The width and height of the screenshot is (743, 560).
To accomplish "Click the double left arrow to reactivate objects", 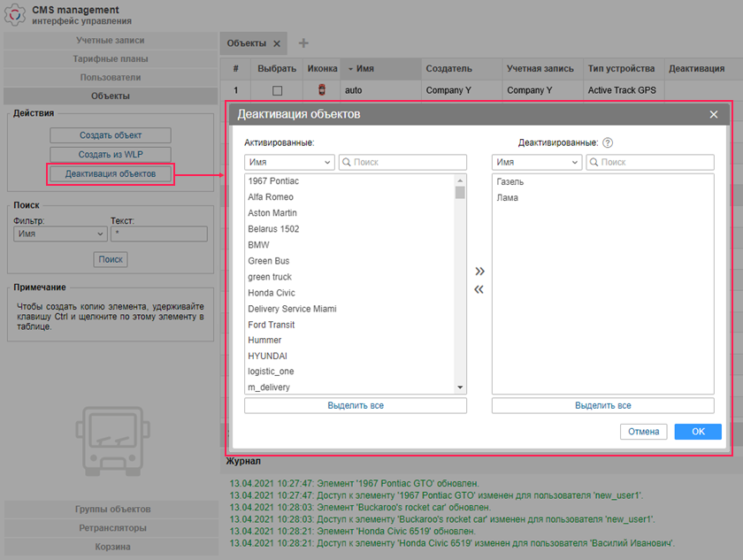I will pyautogui.click(x=479, y=289).
